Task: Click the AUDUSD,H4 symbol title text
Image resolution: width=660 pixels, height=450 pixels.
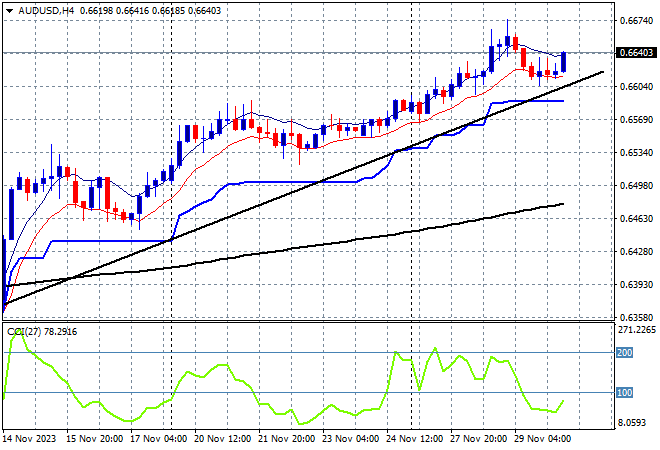Action: tap(41, 9)
